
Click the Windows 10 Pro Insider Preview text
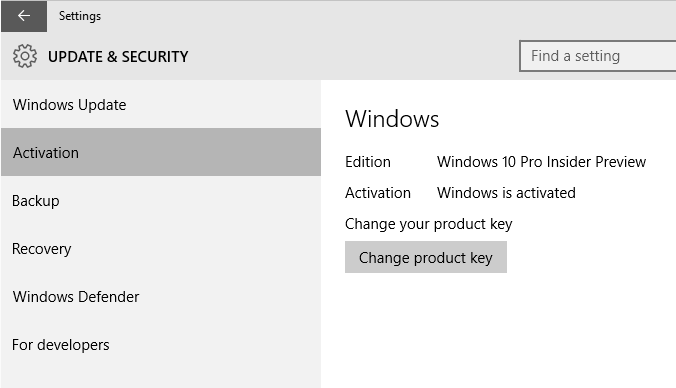(541, 162)
